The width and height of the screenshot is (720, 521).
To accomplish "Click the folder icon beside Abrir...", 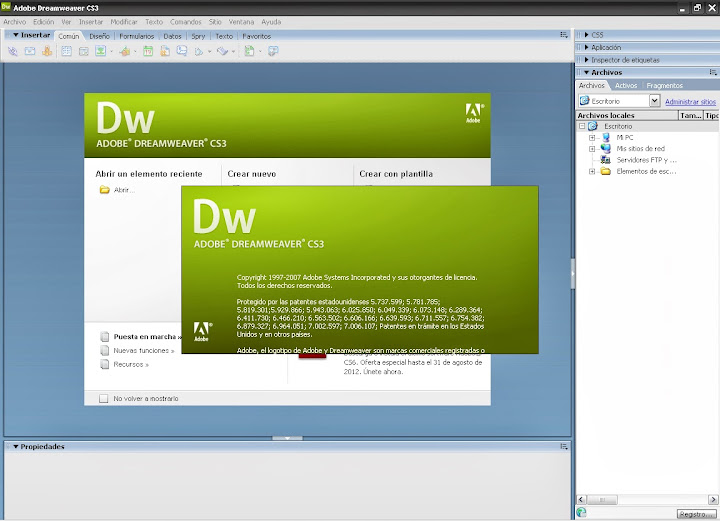I will [x=105, y=190].
